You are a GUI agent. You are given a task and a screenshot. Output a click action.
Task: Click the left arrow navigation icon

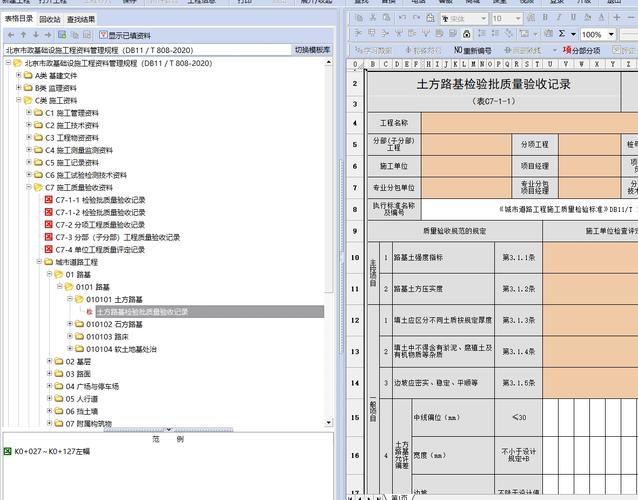coord(11,35)
